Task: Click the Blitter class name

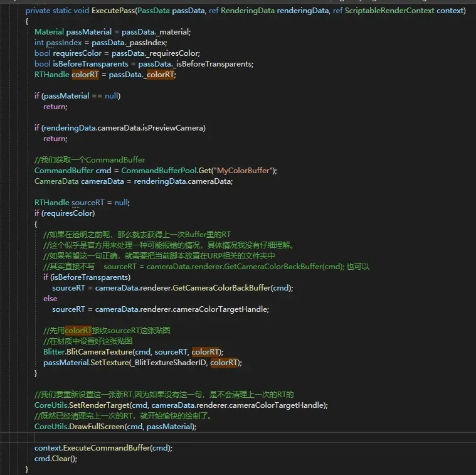Action: [x=55, y=352]
